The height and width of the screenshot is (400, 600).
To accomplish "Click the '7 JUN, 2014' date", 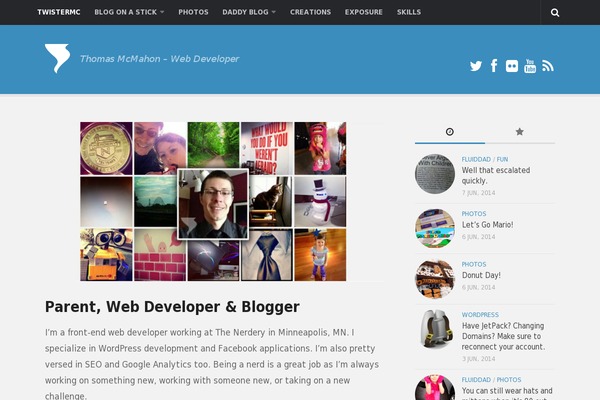I will [478, 193].
